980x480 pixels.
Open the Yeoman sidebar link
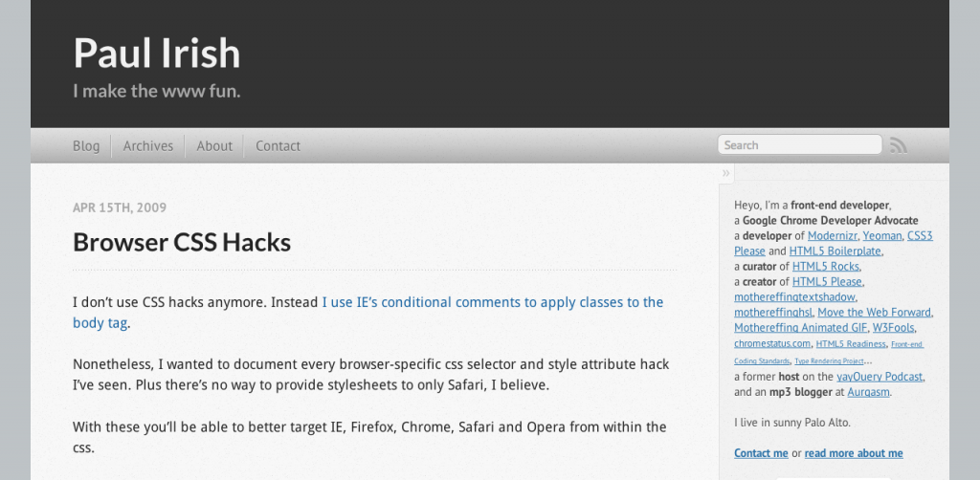882,236
